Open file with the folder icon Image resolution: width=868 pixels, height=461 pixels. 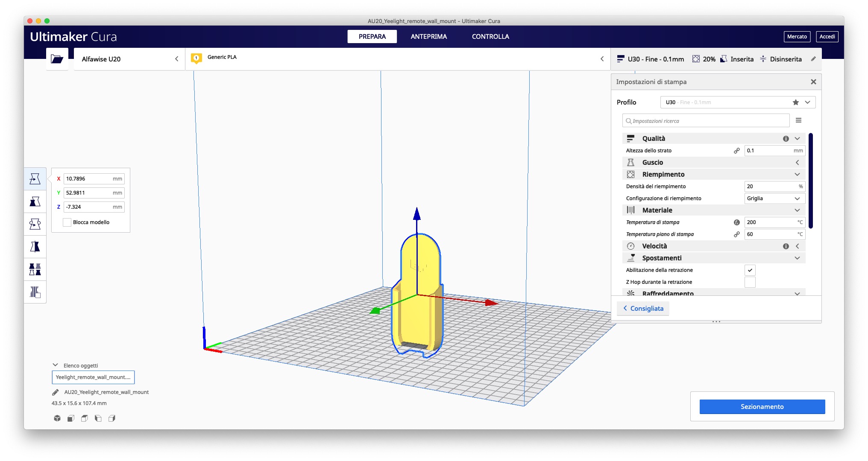pyautogui.click(x=57, y=59)
